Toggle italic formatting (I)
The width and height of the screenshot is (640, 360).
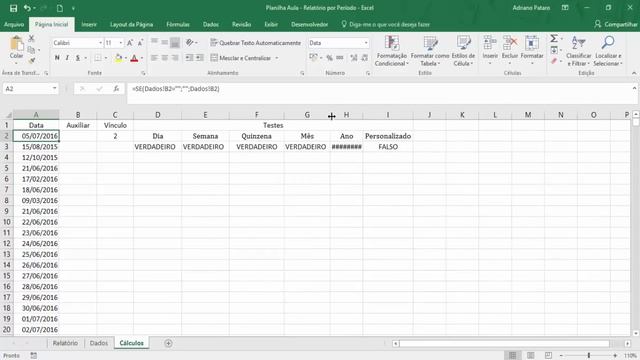tap(67, 58)
